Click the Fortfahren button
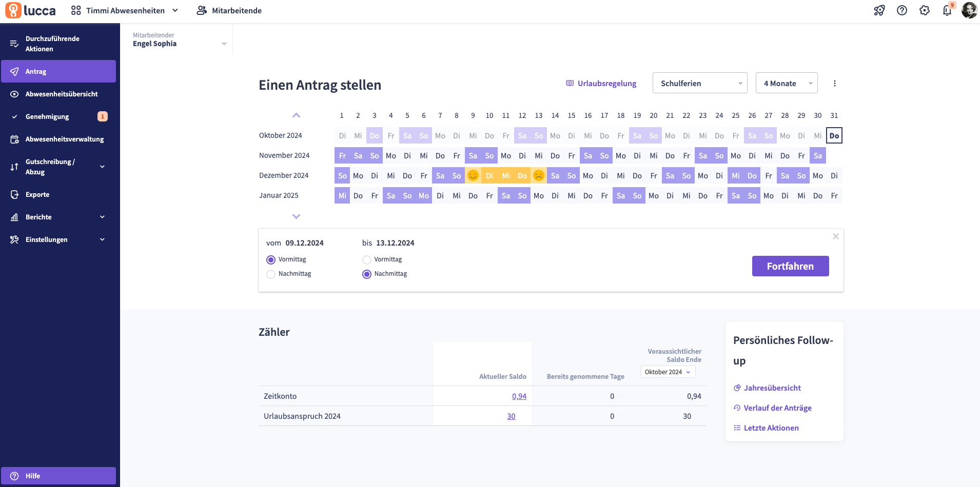The image size is (980, 487). pos(790,266)
